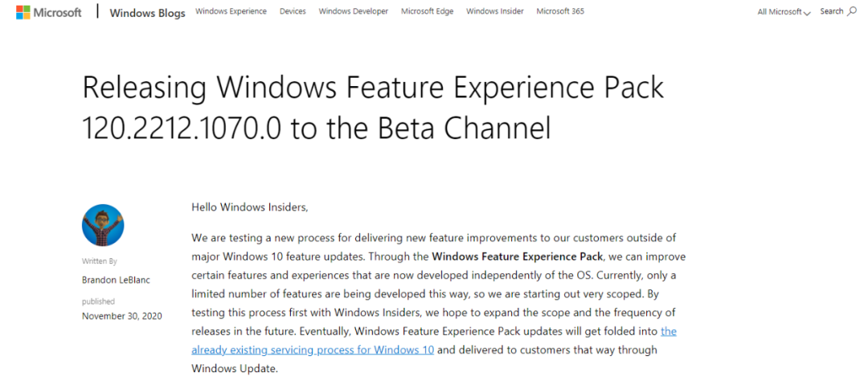Image resolution: width=868 pixels, height=377 pixels.
Task: Open search via magnifying glass icon
Action: click(852, 11)
